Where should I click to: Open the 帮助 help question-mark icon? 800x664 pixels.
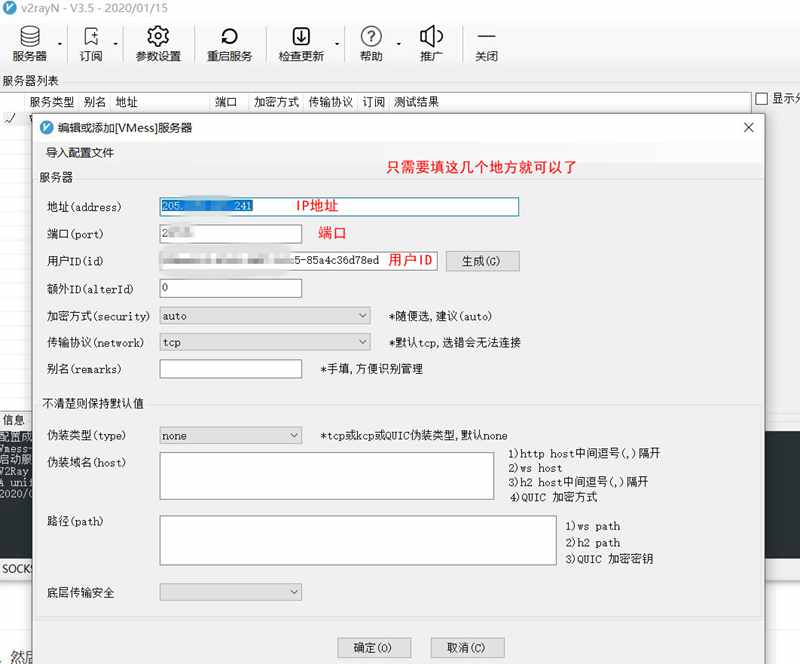pos(371,43)
